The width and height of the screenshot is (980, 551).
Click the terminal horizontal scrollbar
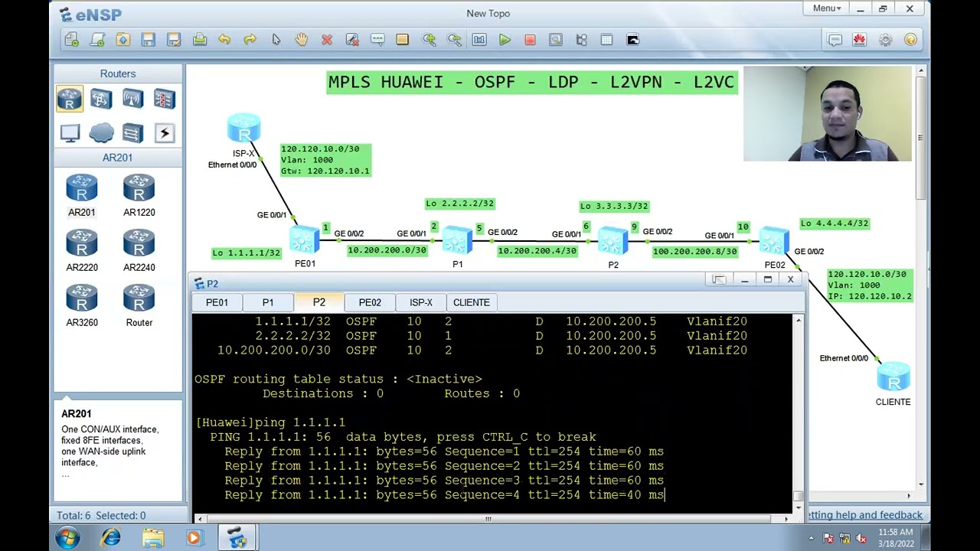[x=492, y=519]
